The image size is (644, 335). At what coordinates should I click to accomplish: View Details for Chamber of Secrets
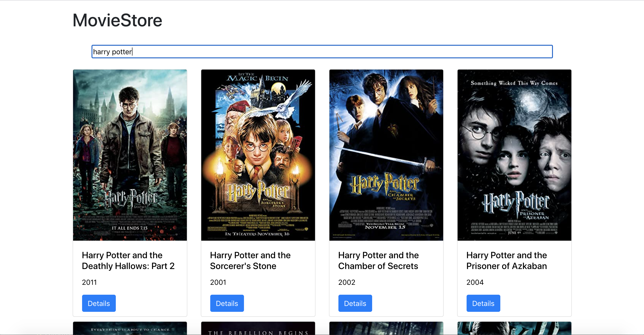pos(355,303)
